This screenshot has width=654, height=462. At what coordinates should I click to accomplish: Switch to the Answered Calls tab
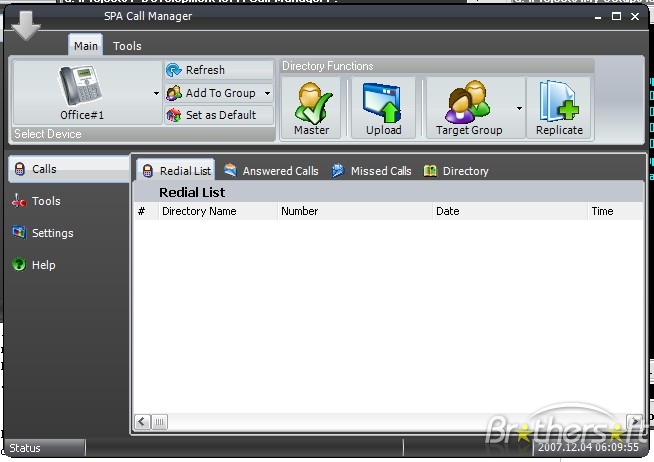click(x=271, y=171)
